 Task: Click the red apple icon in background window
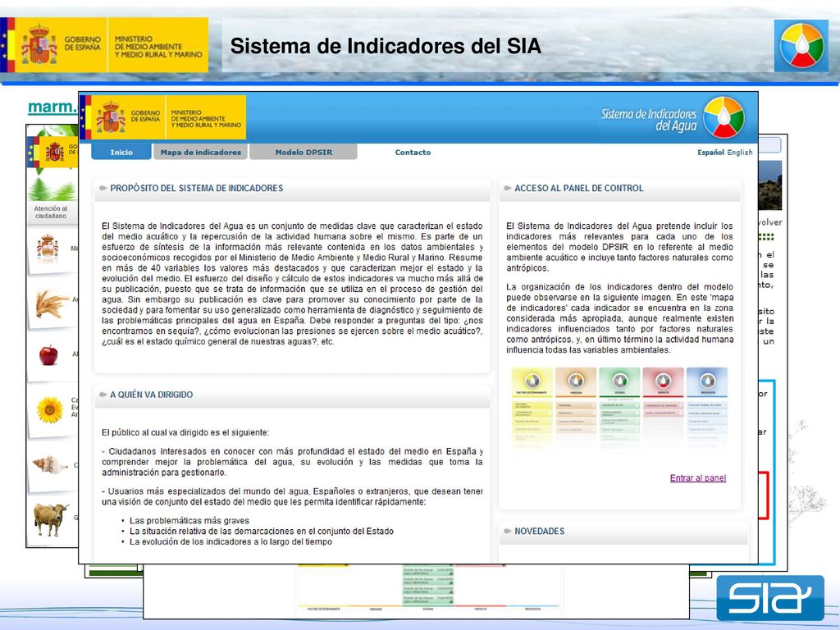point(48,355)
